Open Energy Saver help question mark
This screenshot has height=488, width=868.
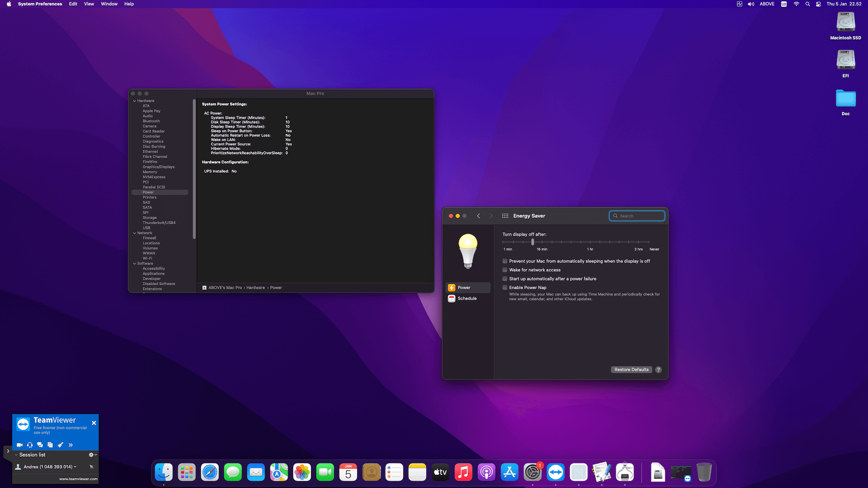point(658,370)
